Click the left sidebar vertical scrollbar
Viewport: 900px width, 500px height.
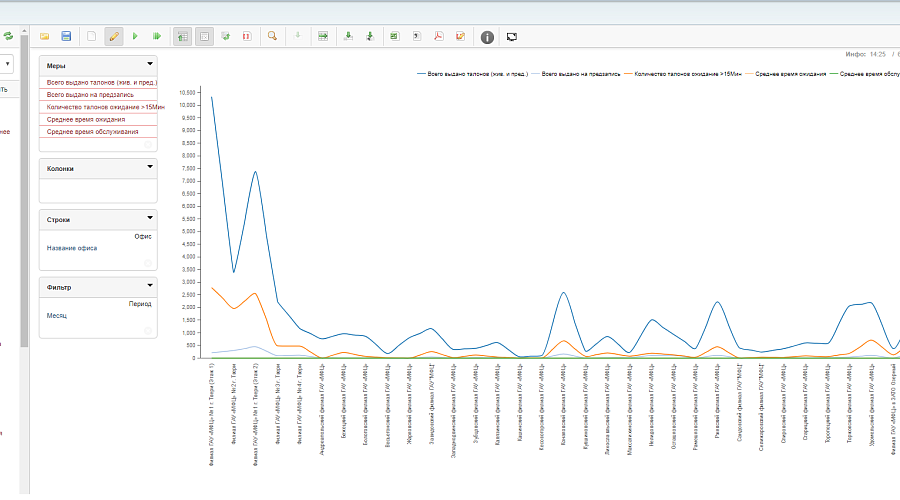[24, 191]
